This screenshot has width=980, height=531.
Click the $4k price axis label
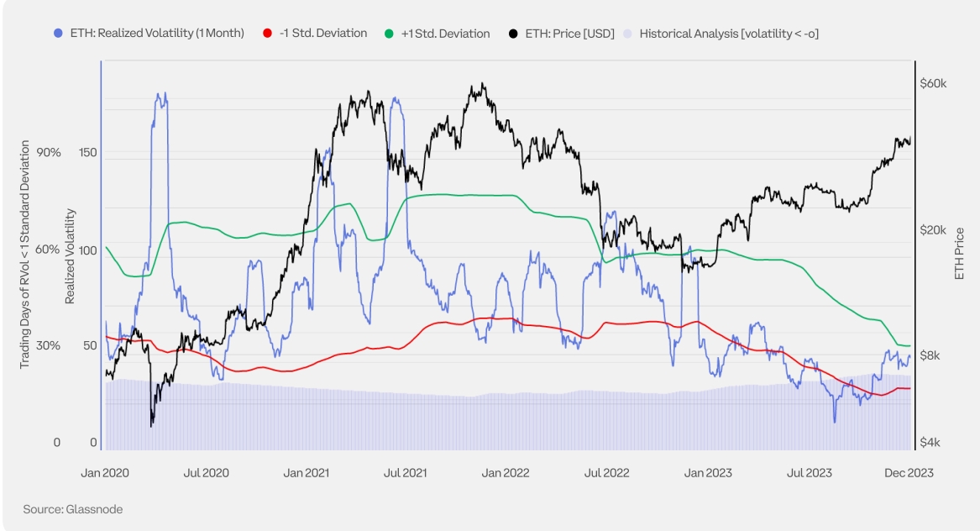click(x=930, y=442)
